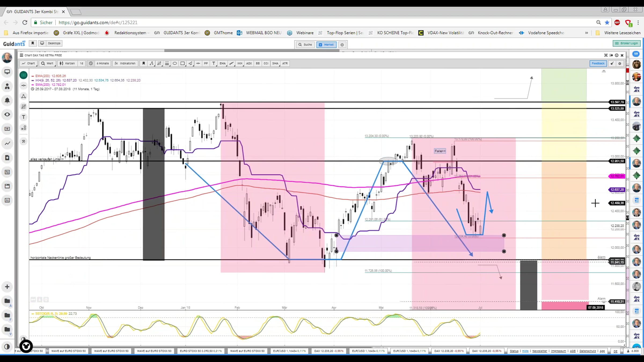The image size is (644, 362).
Task: Toggle the SMA indicator button
Action: pyautogui.click(x=275, y=63)
